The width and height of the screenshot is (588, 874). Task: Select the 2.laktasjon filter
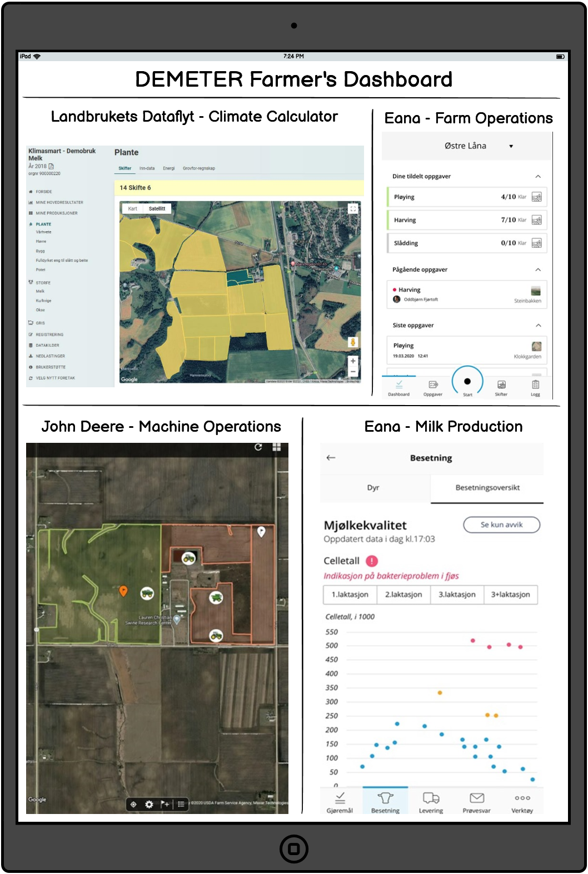(403, 595)
